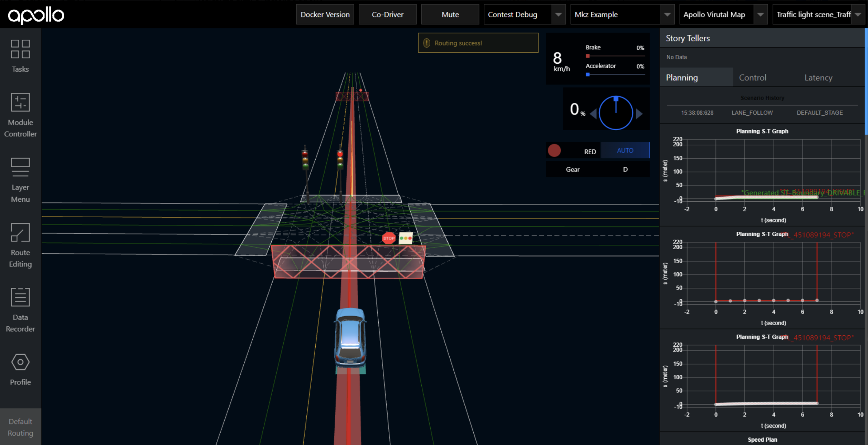This screenshot has width=868, height=445.
Task: Open the Tasks panel icon
Action: coord(20,49)
